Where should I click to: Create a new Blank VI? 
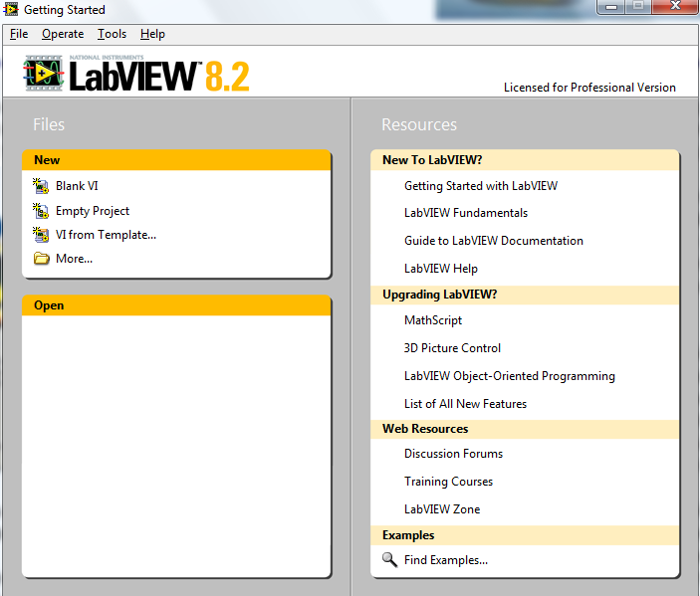pos(77,186)
